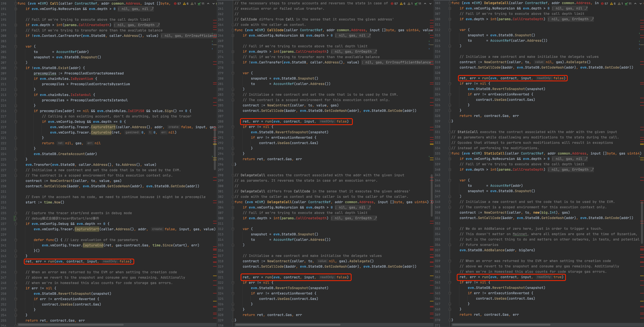Jump to previous highlighted error in Call function editor
The image size is (644, 327).
click(x=208, y=3)
